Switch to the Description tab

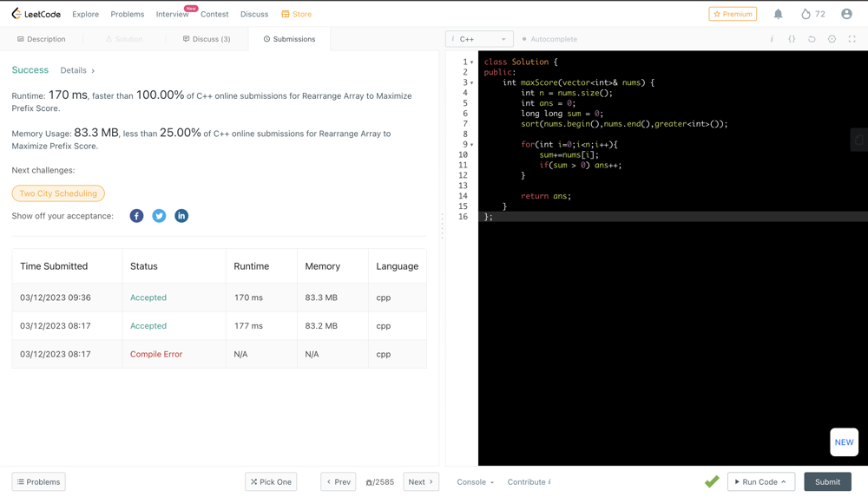42,39
